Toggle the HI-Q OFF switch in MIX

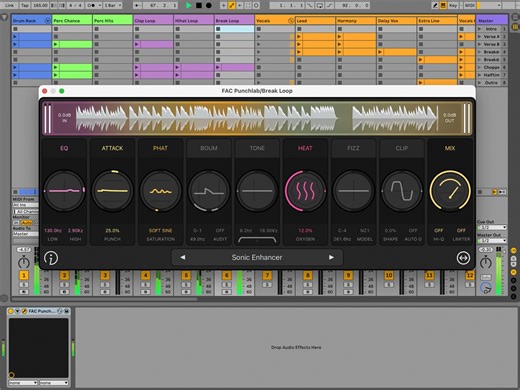point(439,230)
